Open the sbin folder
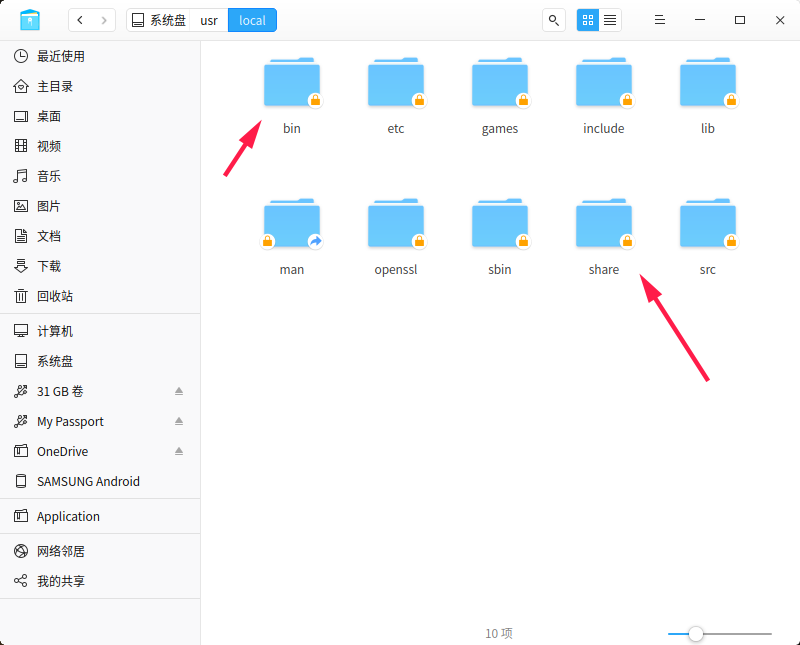 click(500, 224)
